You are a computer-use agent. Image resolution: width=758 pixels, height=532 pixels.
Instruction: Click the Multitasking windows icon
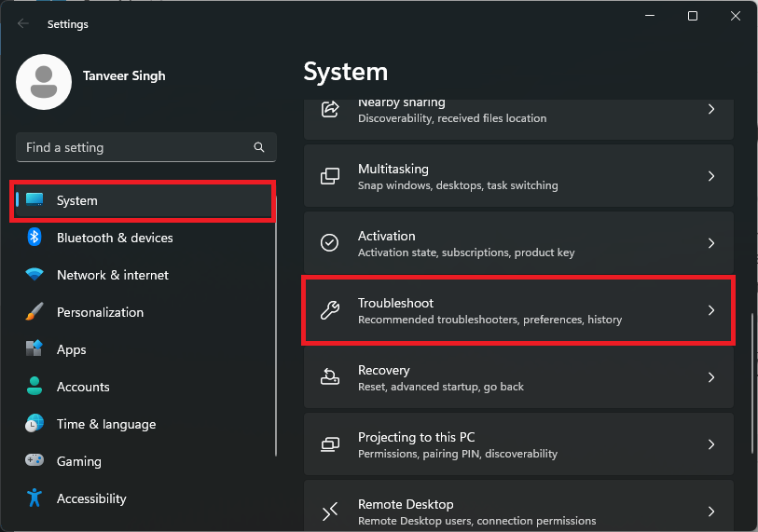tap(330, 176)
